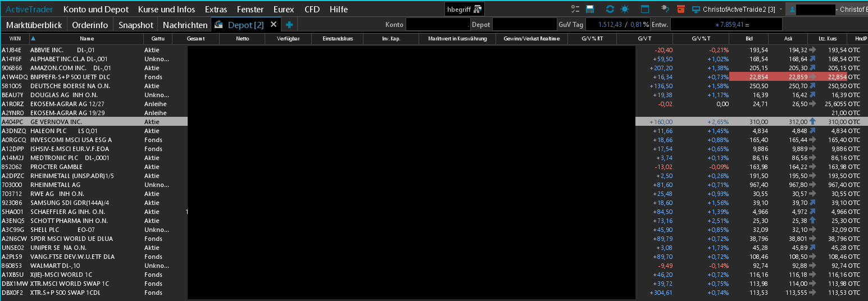Sort by the Gattu column header
The height and width of the screenshot is (301, 868).
pyautogui.click(x=158, y=39)
